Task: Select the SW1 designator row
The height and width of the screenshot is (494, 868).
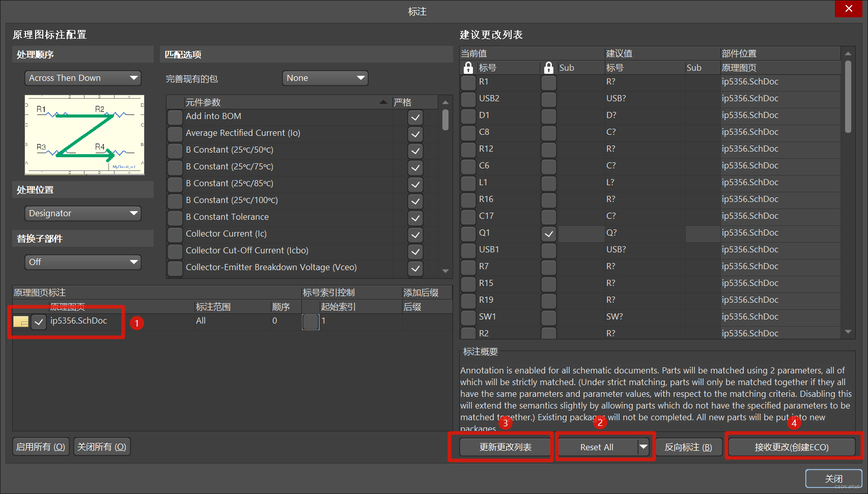Action: point(651,317)
